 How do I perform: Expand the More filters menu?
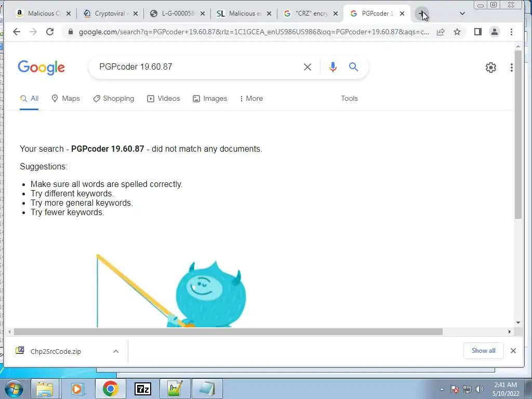pos(251,98)
